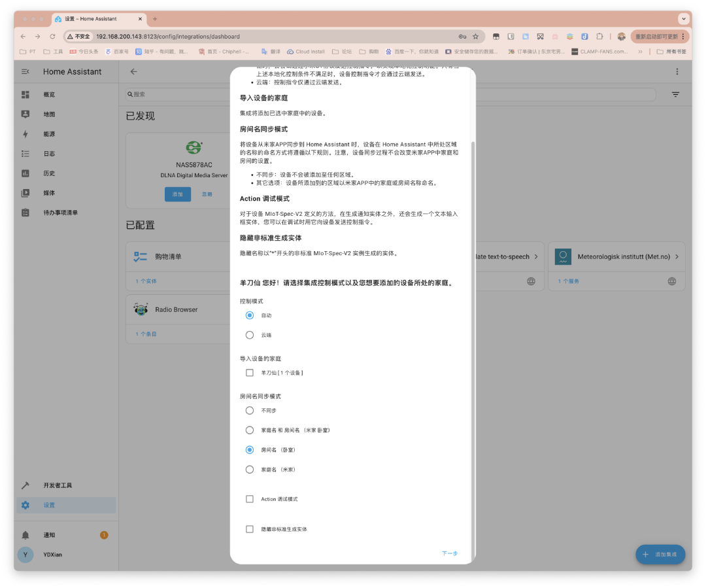Screen dimensions: 706x588
Task: Select 不同步 room sync option
Action: (x=250, y=411)
